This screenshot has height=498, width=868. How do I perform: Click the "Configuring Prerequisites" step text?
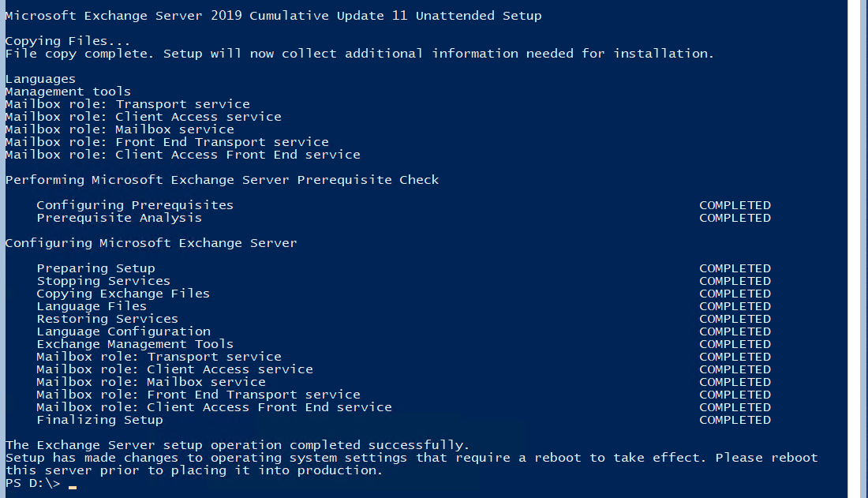(135, 205)
